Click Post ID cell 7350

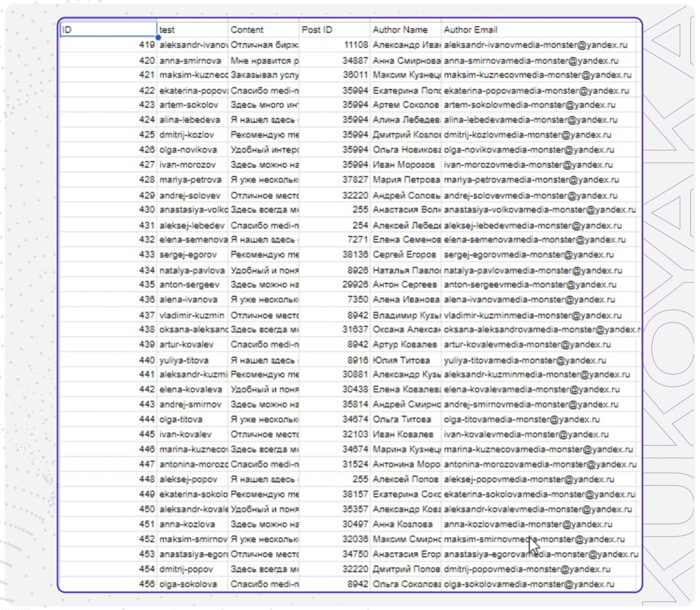coord(335,299)
